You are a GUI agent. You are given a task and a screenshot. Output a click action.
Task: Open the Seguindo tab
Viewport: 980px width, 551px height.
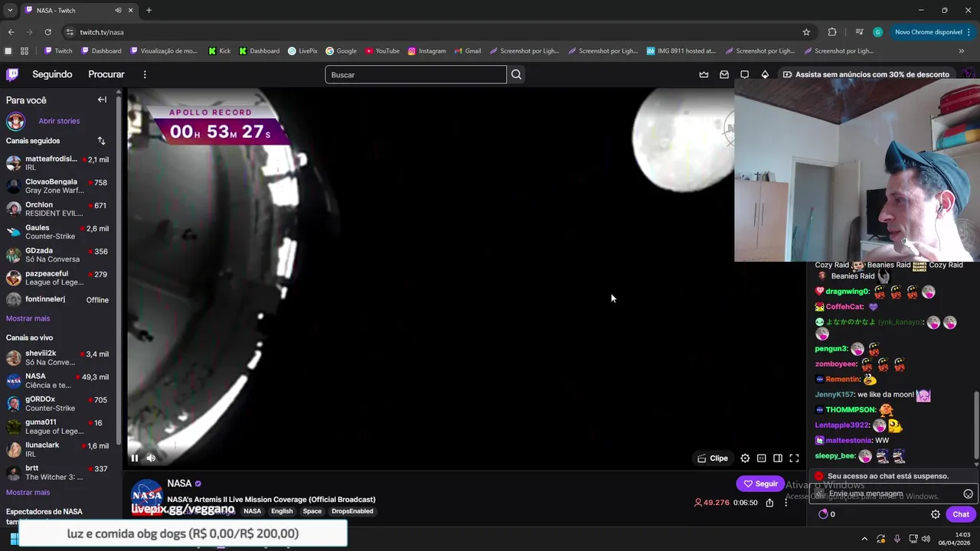[x=52, y=74]
